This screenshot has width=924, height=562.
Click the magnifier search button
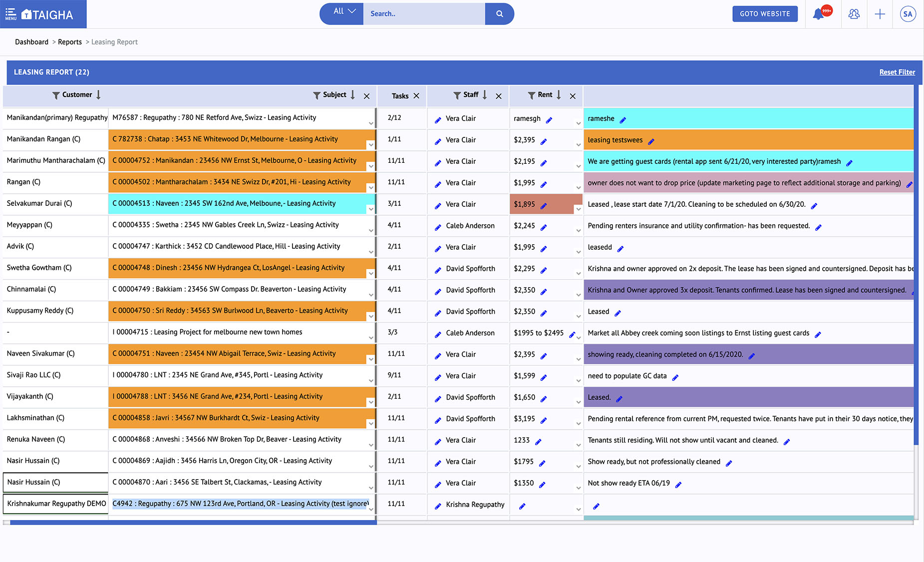click(x=499, y=14)
